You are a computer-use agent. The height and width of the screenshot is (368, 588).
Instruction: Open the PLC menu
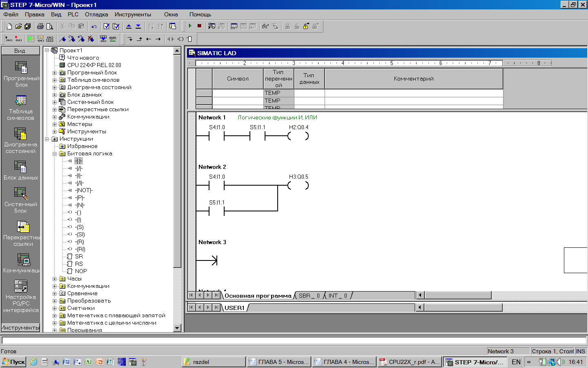[73, 14]
